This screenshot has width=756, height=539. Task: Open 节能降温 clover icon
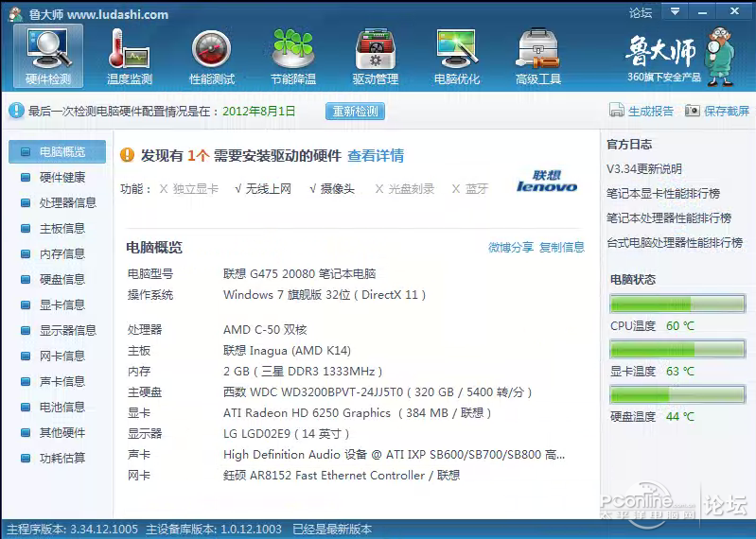pos(293,57)
